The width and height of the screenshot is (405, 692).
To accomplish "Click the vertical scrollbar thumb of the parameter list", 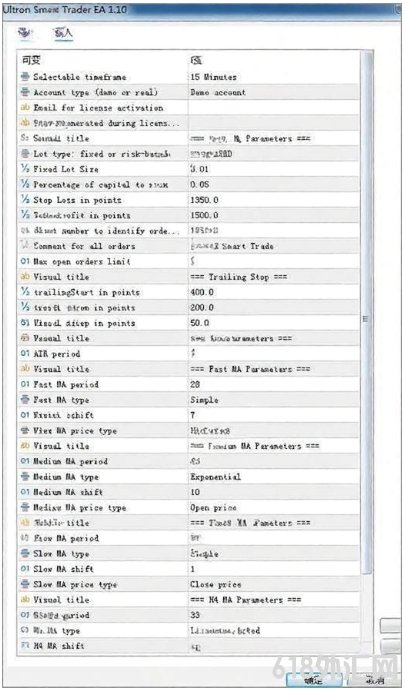I will [367, 311].
